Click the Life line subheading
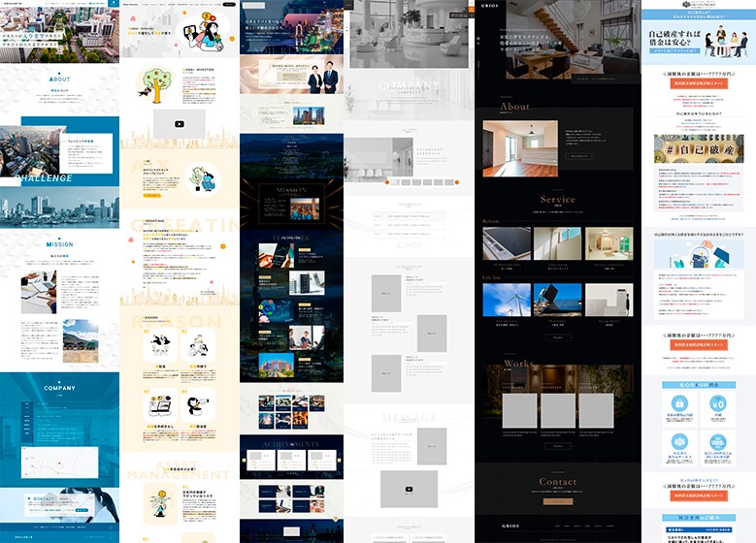This screenshot has height=543, width=756. pos(491,277)
